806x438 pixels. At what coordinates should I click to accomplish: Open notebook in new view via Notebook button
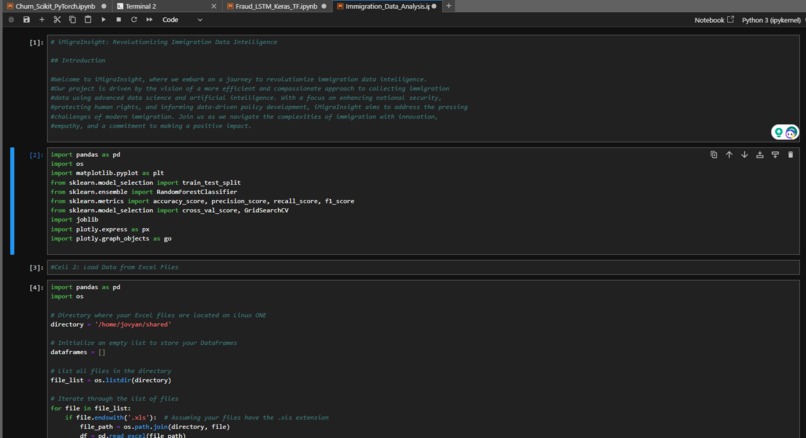click(x=714, y=20)
